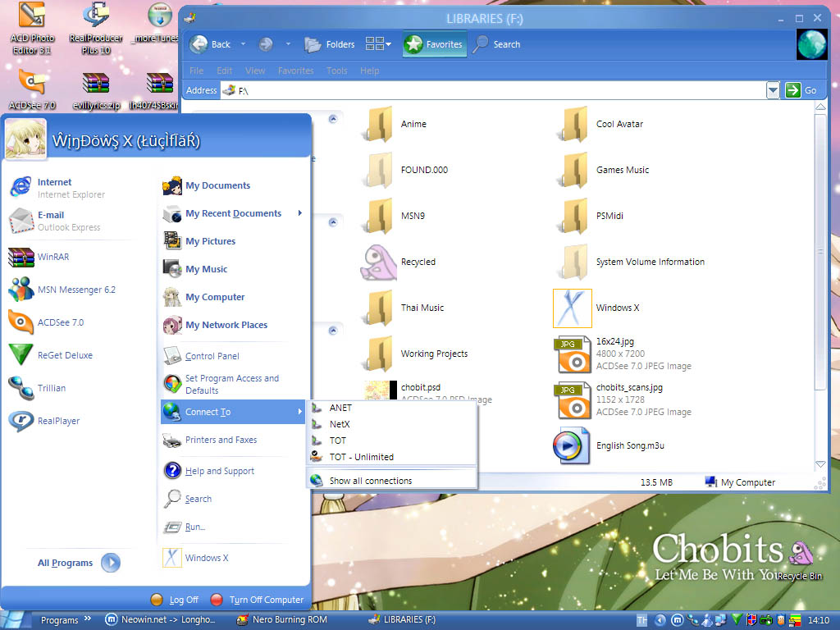
Task: Click the Go button
Action: click(801, 90)
